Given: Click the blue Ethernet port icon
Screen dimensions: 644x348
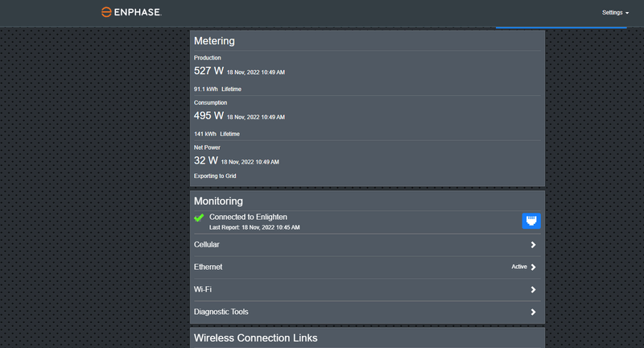Looking at the screenshot, I should pyautogui.click(x=531, y=220).
